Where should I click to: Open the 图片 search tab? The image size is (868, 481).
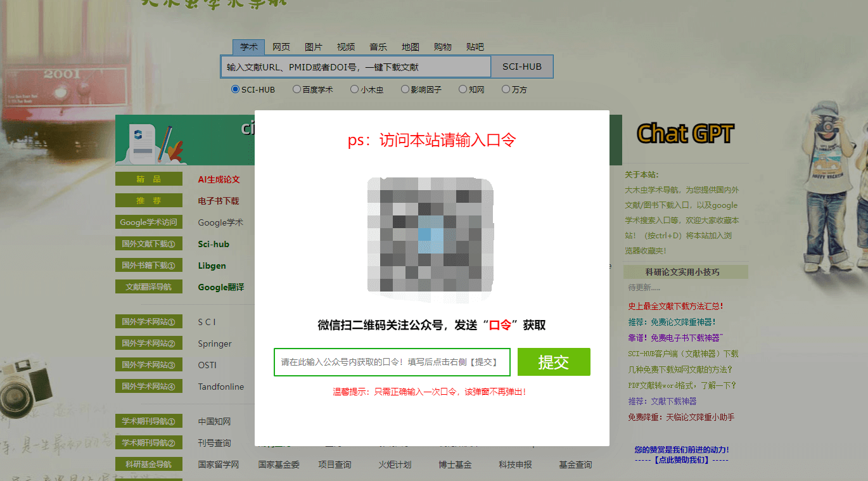(314, 47)
